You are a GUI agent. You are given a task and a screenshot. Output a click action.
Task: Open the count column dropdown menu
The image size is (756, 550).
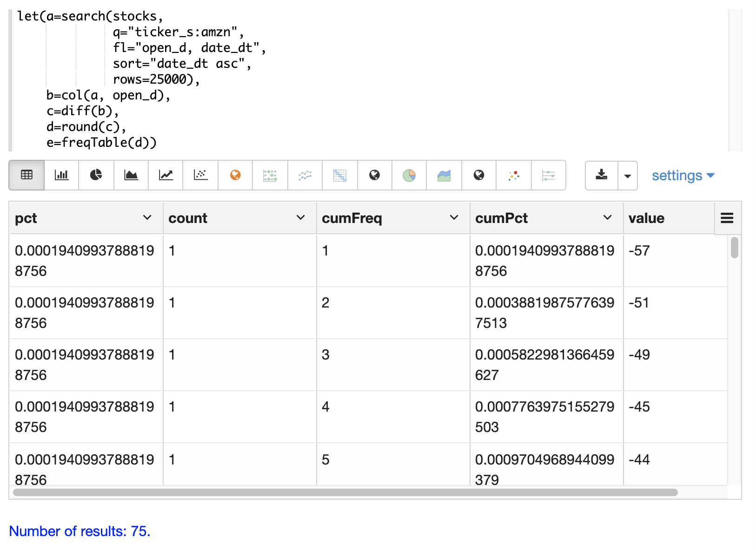300,217
